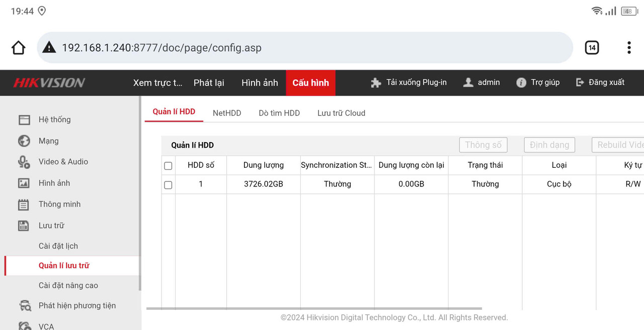
Task: Click the Đăng xuất logout link
Action: [606, 82]
